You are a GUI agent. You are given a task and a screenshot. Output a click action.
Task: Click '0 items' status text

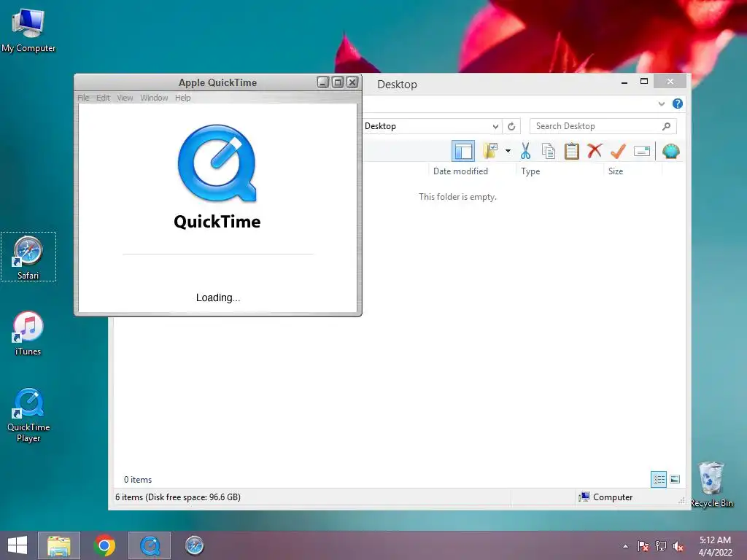click(138, 480)
